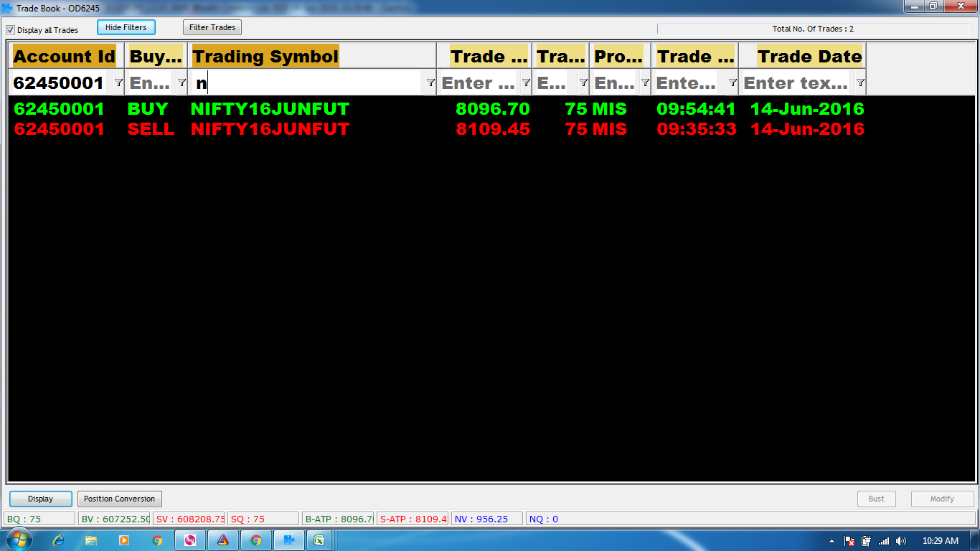The image size is (980, 551).
Task: Show hidden system tray icons
Action: point(832,541)
